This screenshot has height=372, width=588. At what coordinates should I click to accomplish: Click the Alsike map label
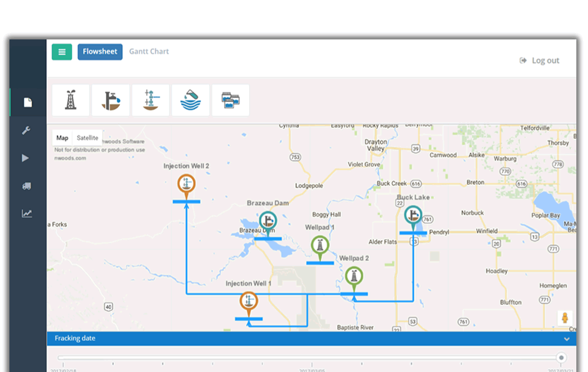coord(477,155)
